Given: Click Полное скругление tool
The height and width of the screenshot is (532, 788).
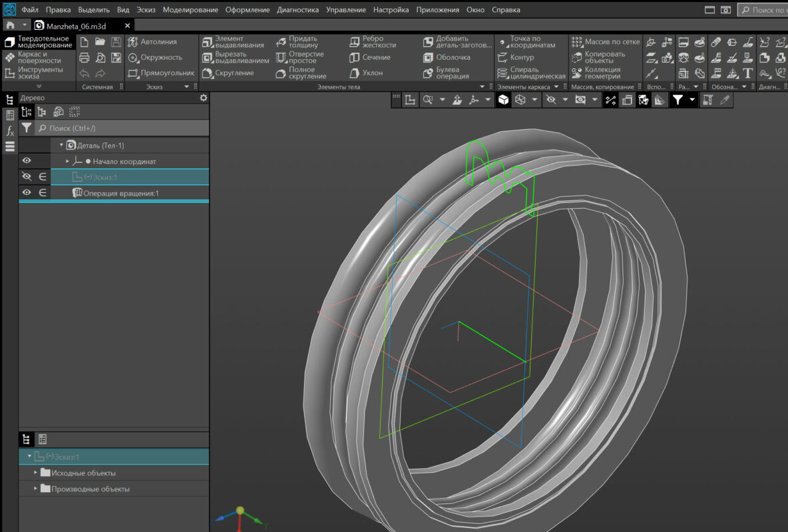Looking at the screenshot, I should pyautogui.click(x=301, y=73).
